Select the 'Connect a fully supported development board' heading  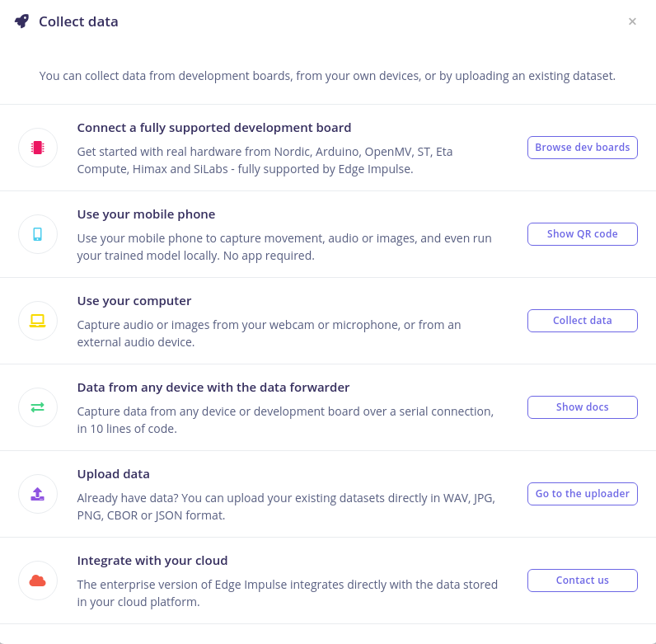click(214, 128)
